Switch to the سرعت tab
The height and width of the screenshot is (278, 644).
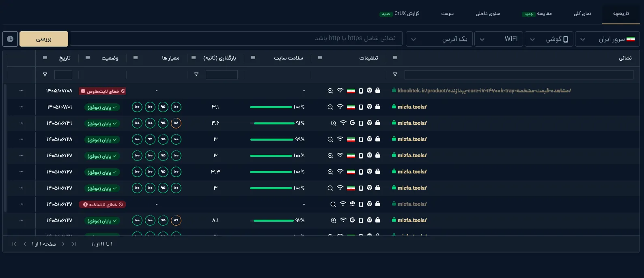point(448,13)
